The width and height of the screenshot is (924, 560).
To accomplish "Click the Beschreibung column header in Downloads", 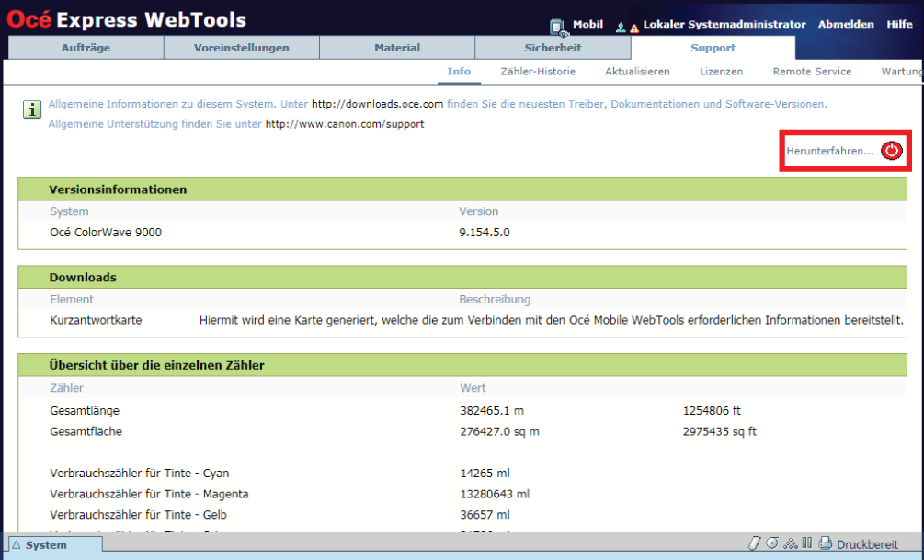I will coord(495,300).
